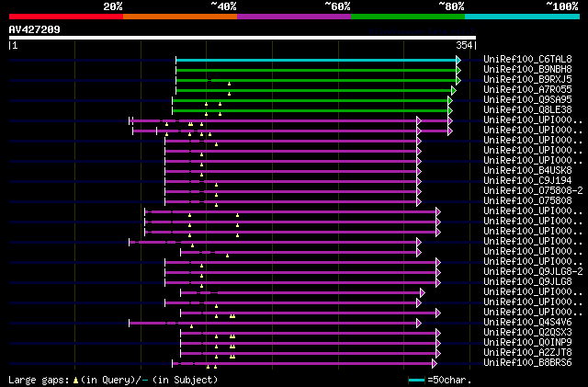The width and height of the screenshot is (588, 387).
Task: Open the UniRef100_B9NBH8 hit label
Action: coord(527,69)
